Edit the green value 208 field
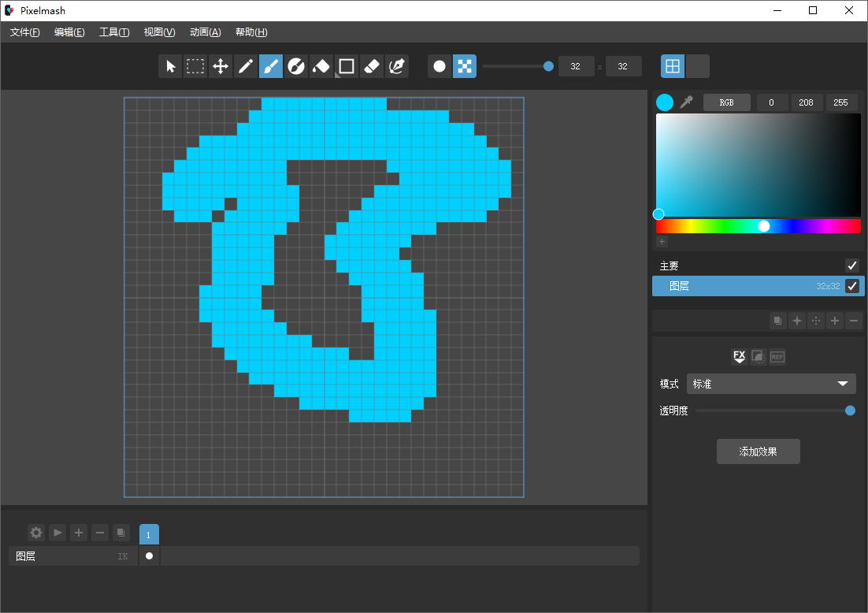868x613 pixels. tap(806, 102)
